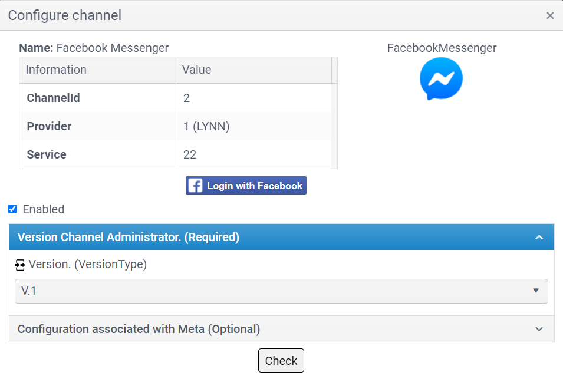Screen dimensions: 563x392
Task: Collapse section using the up chevron
Action: point(538,238)
